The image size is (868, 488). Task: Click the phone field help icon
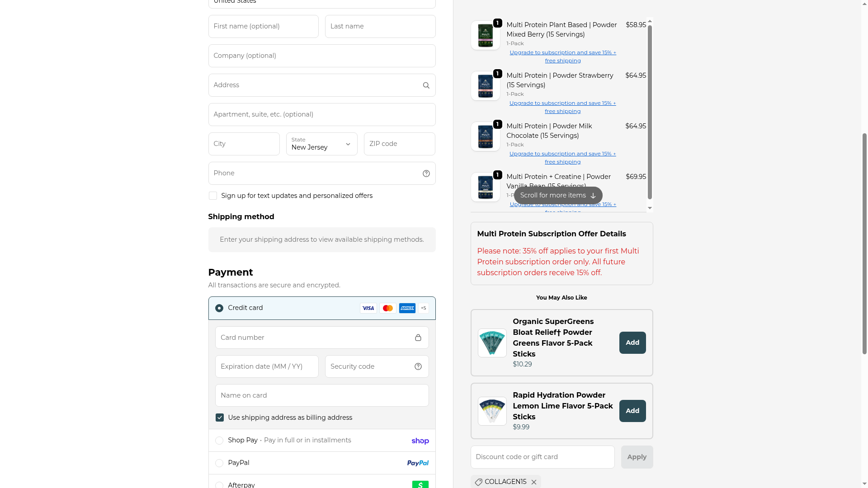point(426,174)
